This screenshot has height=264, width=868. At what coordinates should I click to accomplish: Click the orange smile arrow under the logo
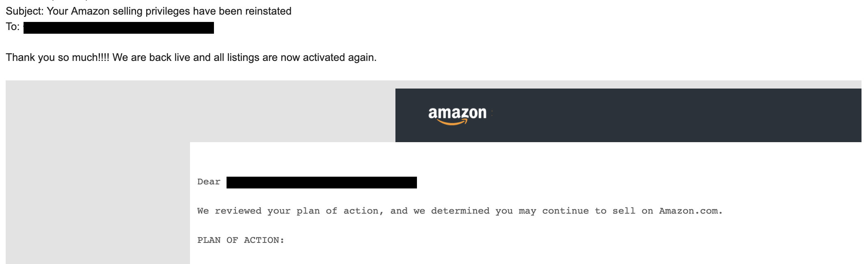452,122
